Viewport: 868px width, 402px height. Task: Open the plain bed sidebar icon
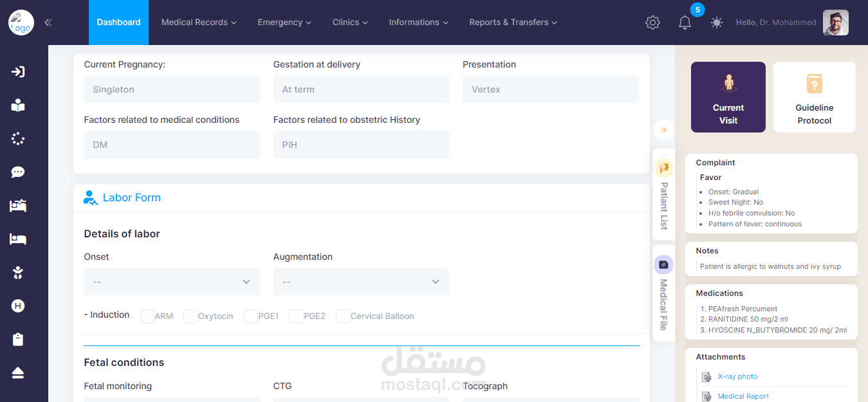[18, 239]
